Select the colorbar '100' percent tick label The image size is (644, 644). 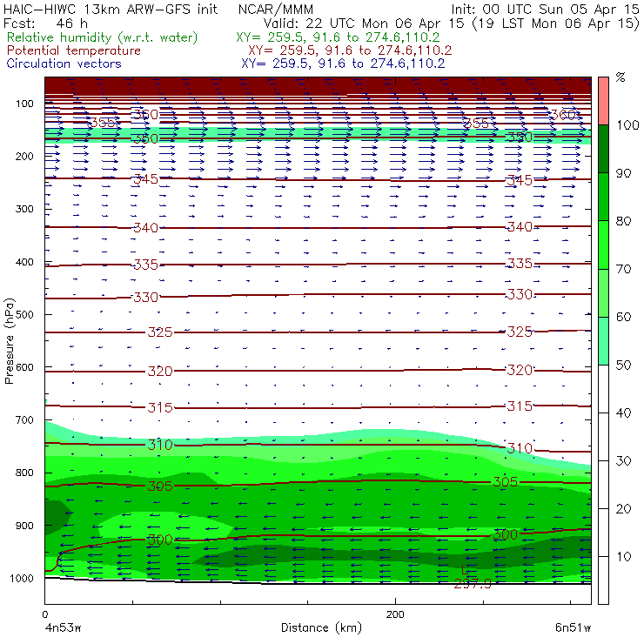[627, 124]
